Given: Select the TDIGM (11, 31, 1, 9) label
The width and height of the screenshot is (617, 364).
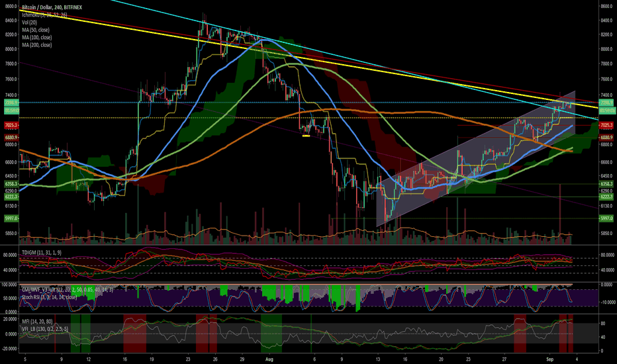Looking at the screenshot, I should click(x=42, y=252).
